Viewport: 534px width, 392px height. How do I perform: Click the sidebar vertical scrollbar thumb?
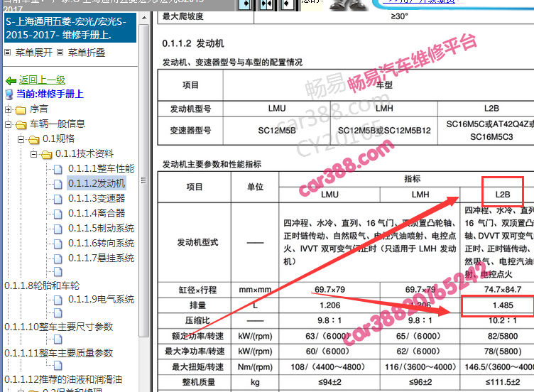(x=144, y=180)
